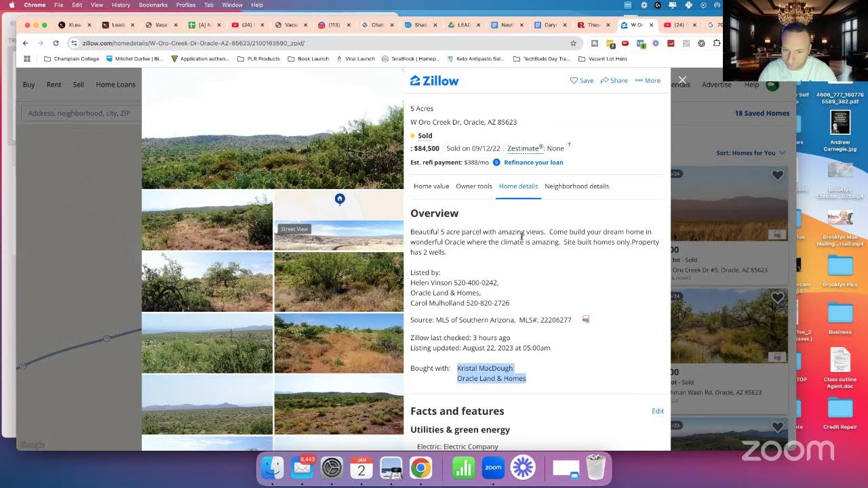Open the Credit Repair desktop folder
The width and height of the screenshot is (868, 488).
point(840,413)
